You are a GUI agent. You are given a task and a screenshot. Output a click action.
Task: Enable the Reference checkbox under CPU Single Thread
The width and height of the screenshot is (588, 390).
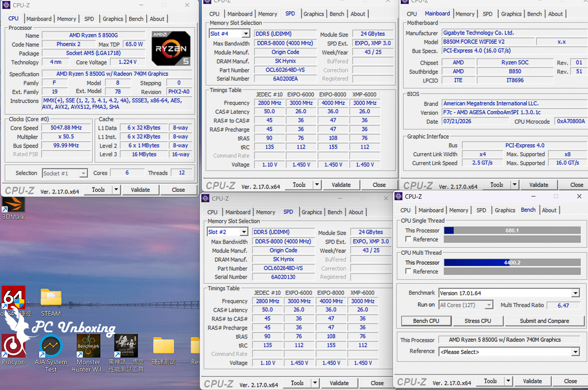[408, 239]
